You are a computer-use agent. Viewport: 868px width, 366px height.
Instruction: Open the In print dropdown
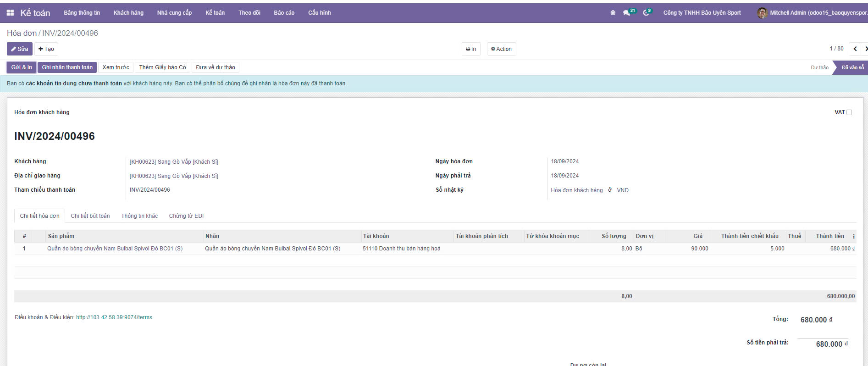tap(471, 49)
